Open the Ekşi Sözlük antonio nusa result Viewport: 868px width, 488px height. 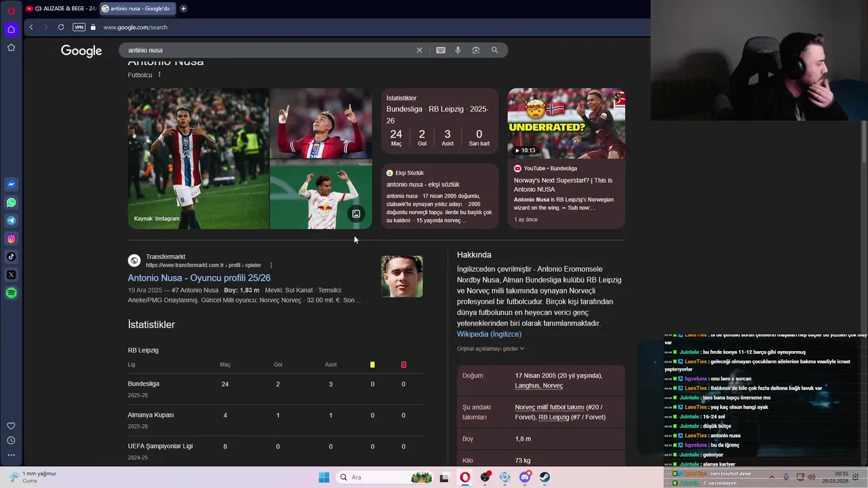tap(423, 184)
